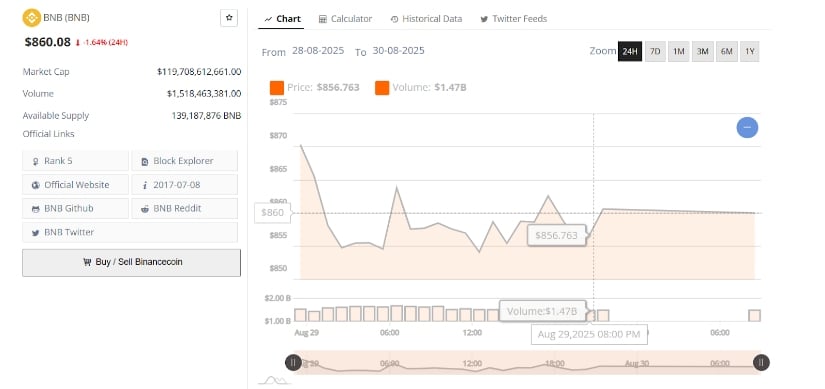825x389 pixels.
Task: Toggle the Volume series legend box
Action: [x=382, y=88]
